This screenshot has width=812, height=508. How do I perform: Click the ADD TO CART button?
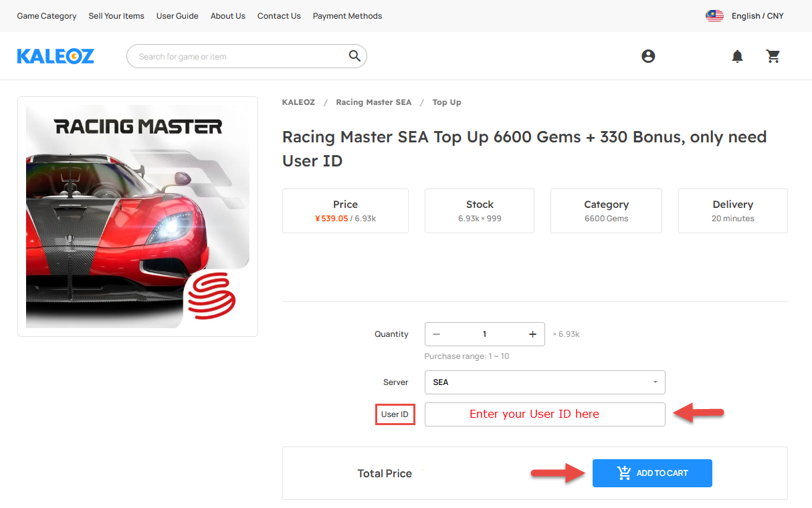652,473
